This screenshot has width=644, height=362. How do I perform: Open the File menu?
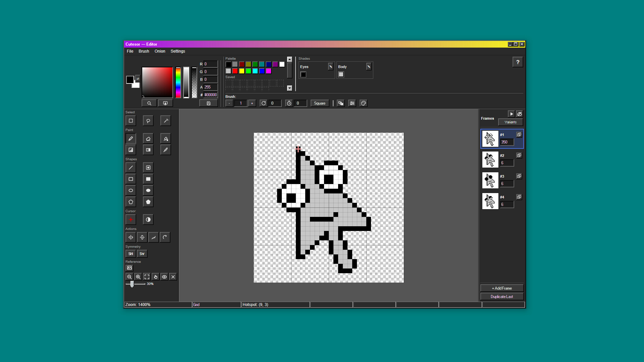click(x=130, y=51)
